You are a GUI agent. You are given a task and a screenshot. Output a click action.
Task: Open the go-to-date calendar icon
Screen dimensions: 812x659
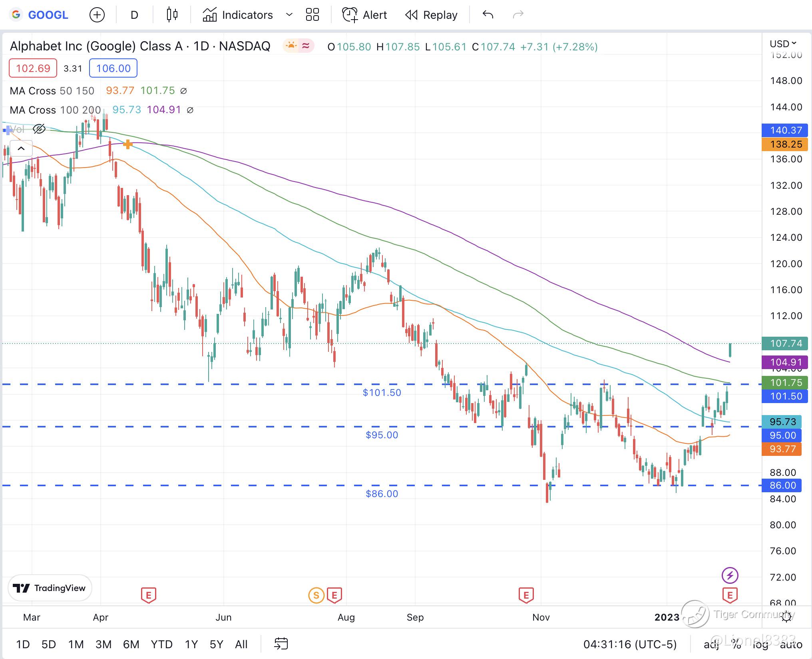281,644
